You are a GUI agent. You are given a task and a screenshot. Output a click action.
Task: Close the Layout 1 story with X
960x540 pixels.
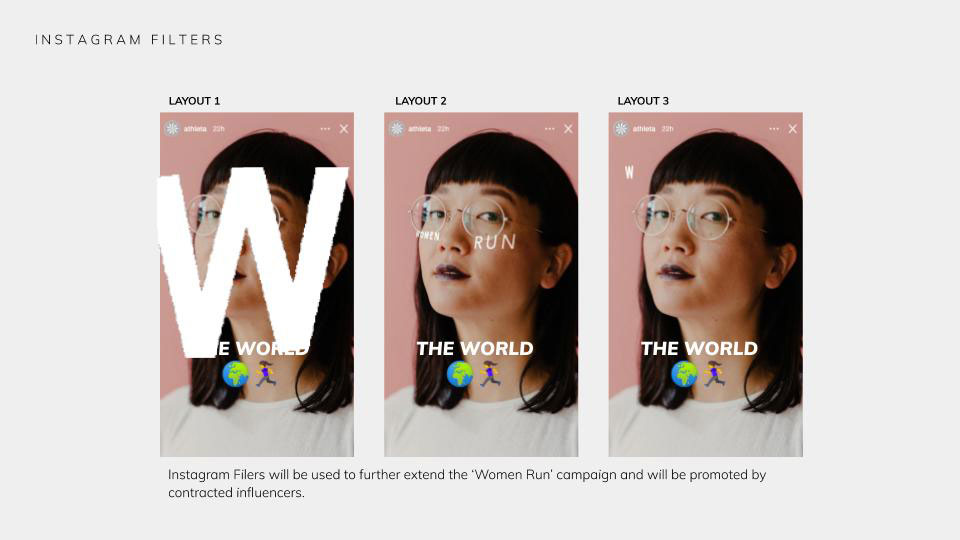(x=344, y=129)
